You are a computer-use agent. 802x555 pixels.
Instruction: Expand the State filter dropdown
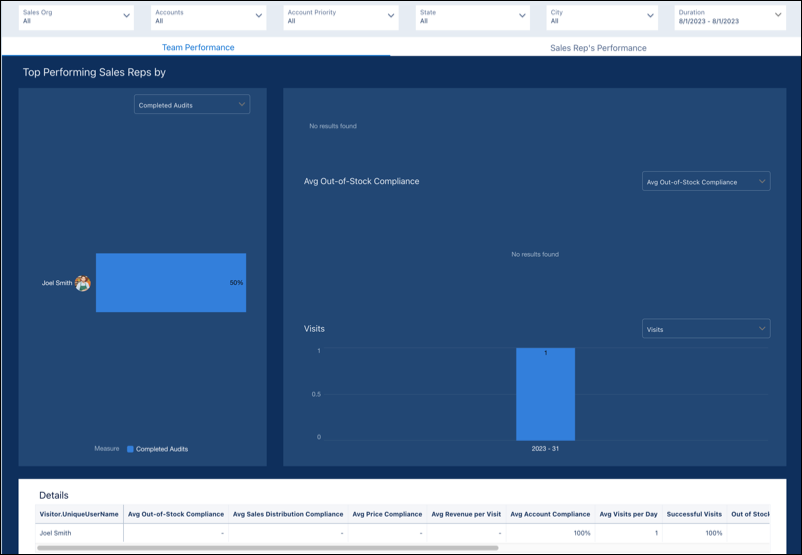coord(472,16)
